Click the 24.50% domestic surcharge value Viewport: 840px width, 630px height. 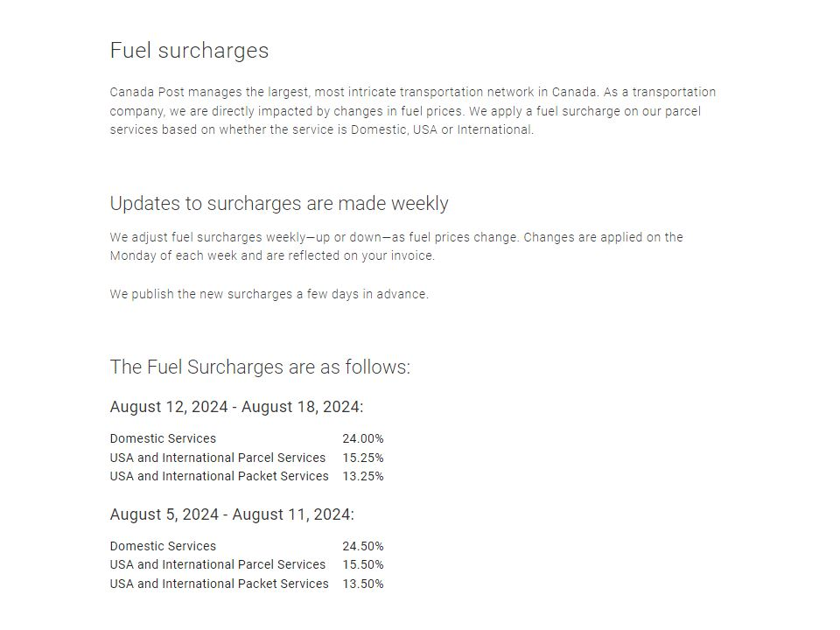(x=363, y=546)
